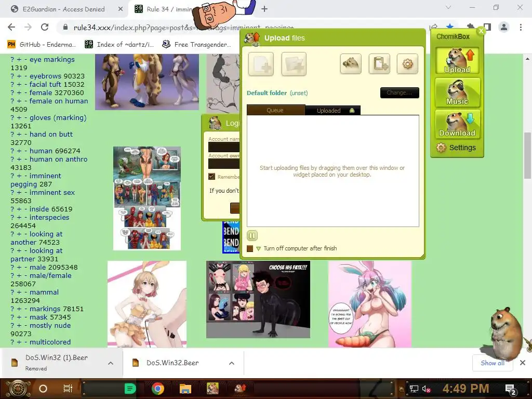Toggle the Remember checkbox in Login window
Viewport: 532px width, 399px height.
pyautogui.click(x=212, y=177)
